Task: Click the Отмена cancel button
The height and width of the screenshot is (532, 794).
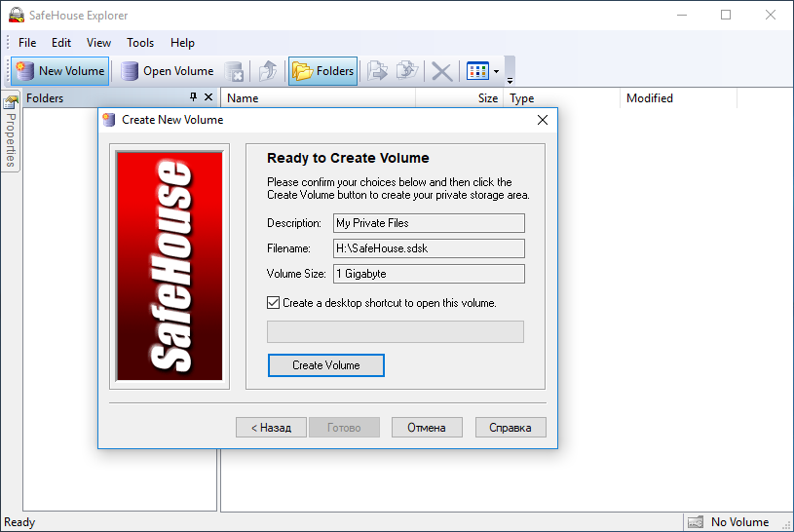Action: [427, 427]
